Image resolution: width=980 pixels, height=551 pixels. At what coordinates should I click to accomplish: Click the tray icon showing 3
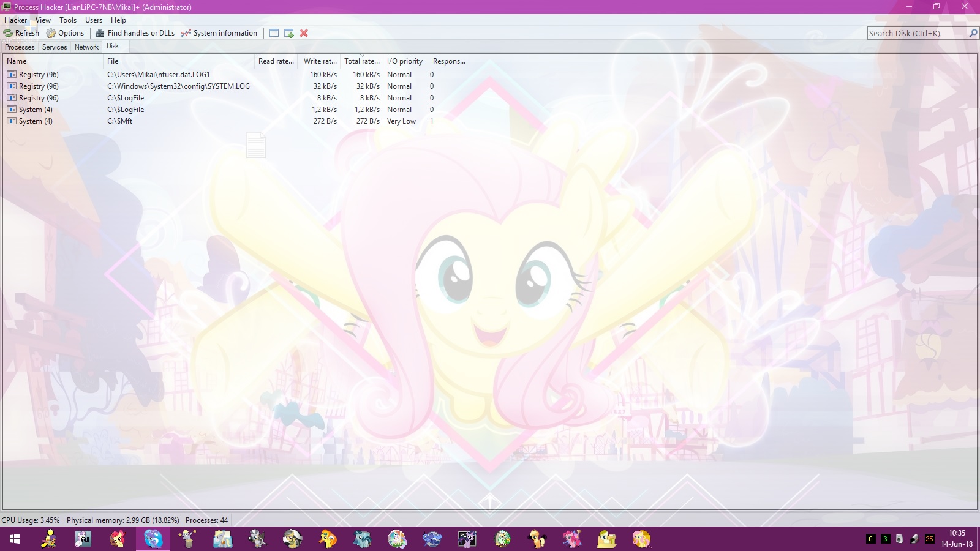point(885,539)
